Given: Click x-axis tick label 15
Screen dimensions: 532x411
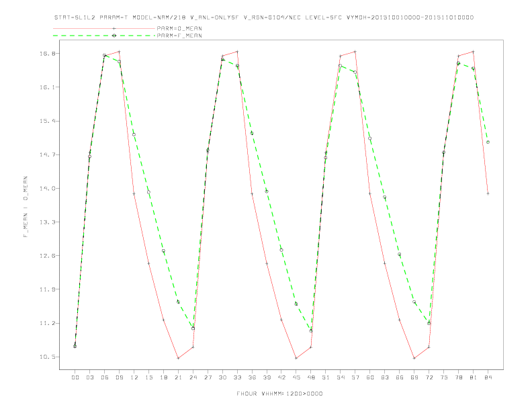Looking at the screenshot, I should [x=148, y=377].
